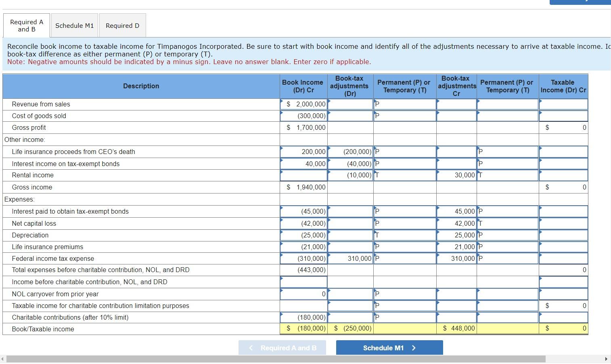Click the greyed Required A and B back button

coord(282,348)
